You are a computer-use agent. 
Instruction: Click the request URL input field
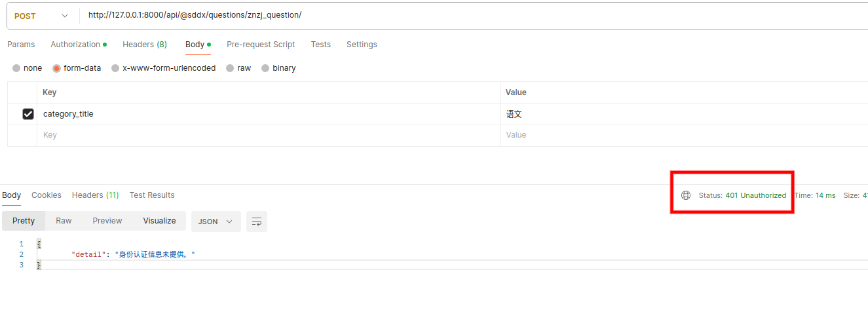[459, 16]
